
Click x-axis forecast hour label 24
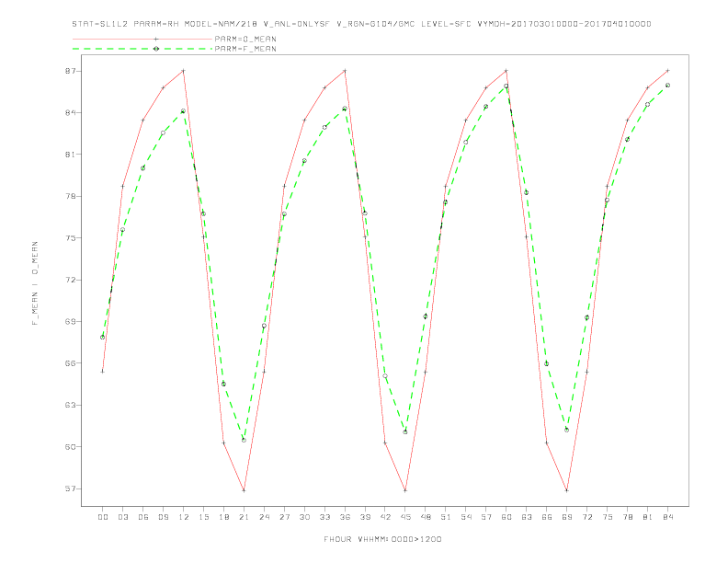264,517
